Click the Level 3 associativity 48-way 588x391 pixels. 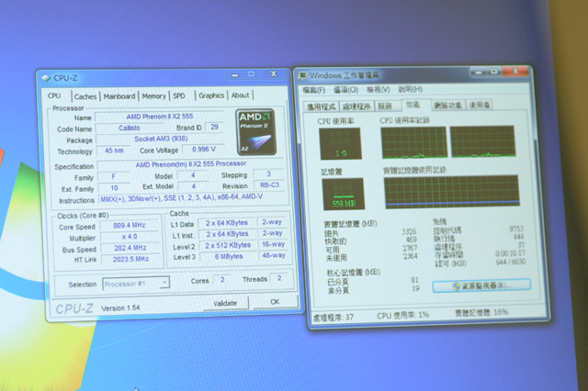pos(274,255)
